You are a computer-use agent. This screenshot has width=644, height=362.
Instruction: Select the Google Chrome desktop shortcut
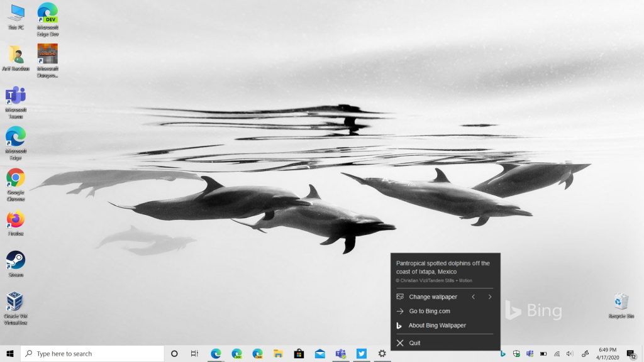pos(16,184)
